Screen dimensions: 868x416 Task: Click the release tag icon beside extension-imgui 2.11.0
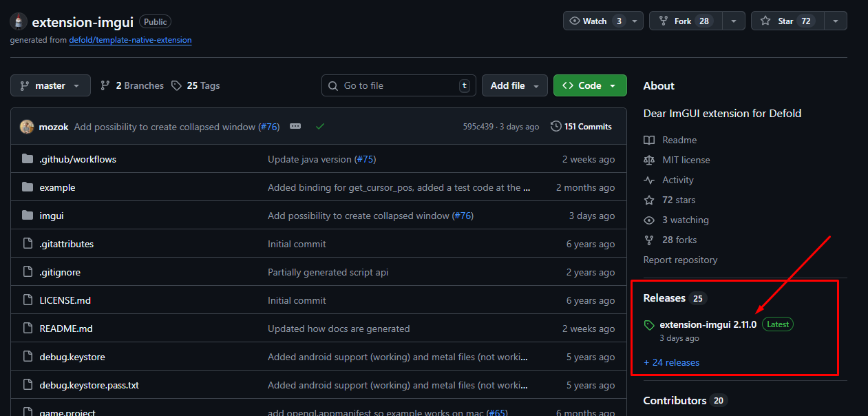coord(648,325)
